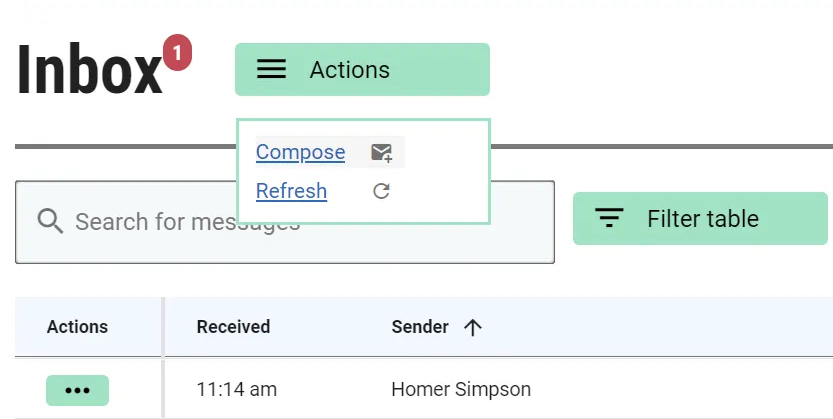Viewport: 833px width, 419px height.
Task: Open the three-dot row actions menu
Action: coord(77,390)
